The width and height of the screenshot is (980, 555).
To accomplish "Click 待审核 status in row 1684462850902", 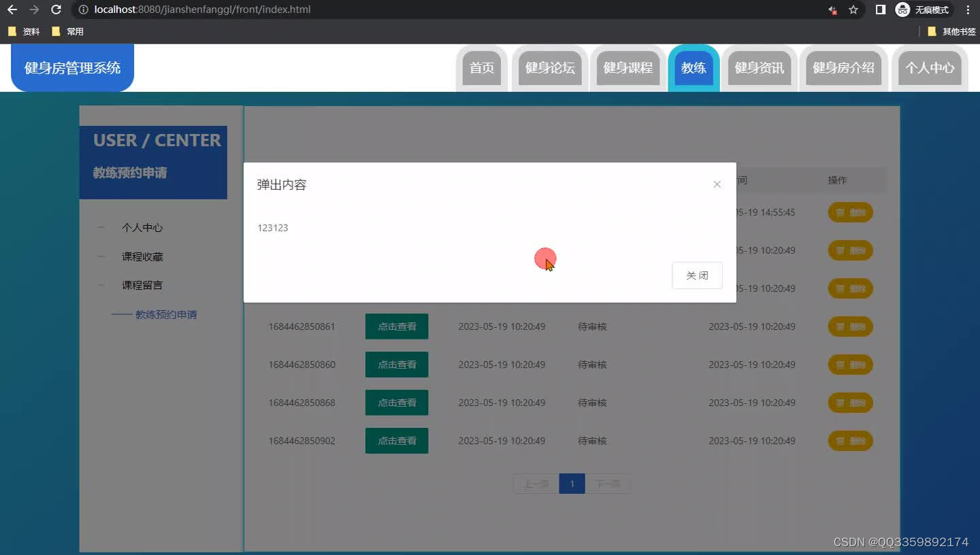I will [x=592, y=441].
